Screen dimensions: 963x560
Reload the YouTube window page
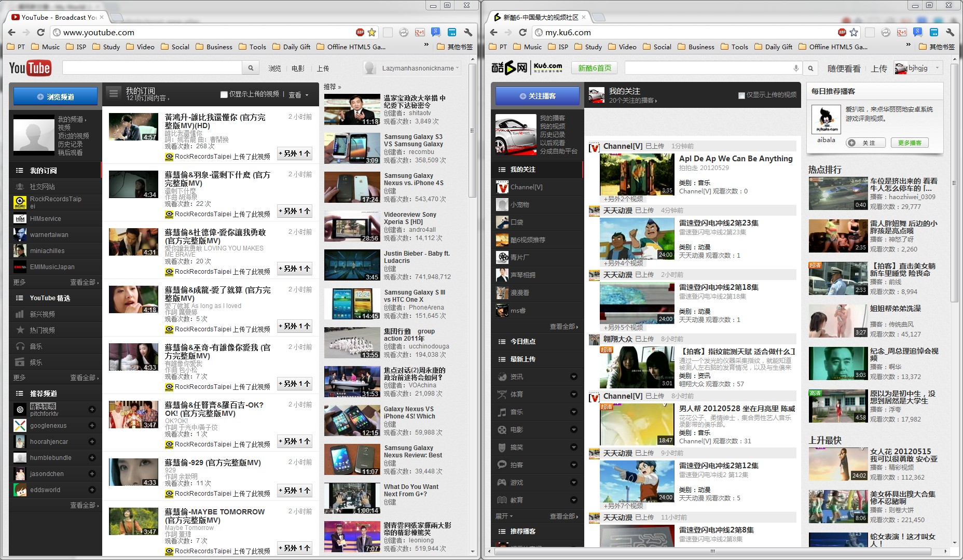coord(40,32)
